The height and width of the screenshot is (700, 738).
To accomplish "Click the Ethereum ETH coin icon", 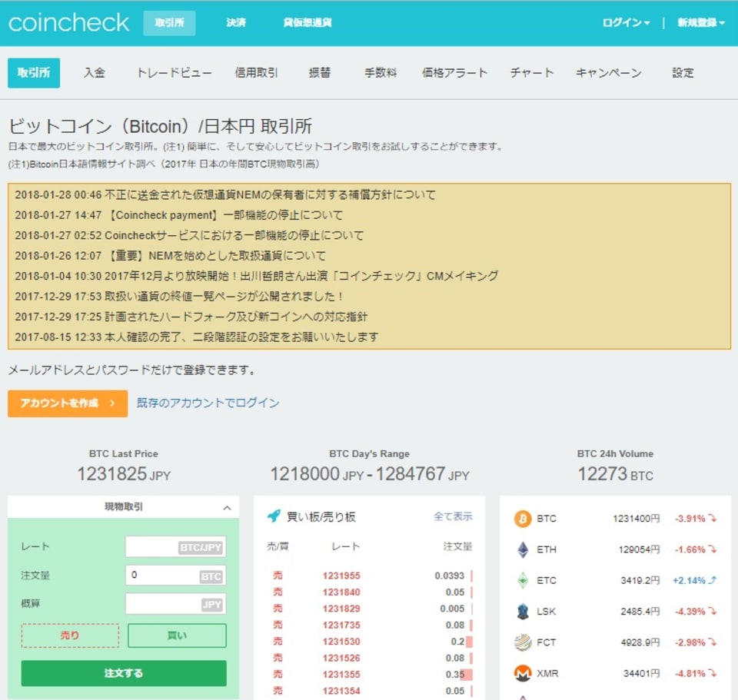I will pyautogui.click(x=523, y=549).
